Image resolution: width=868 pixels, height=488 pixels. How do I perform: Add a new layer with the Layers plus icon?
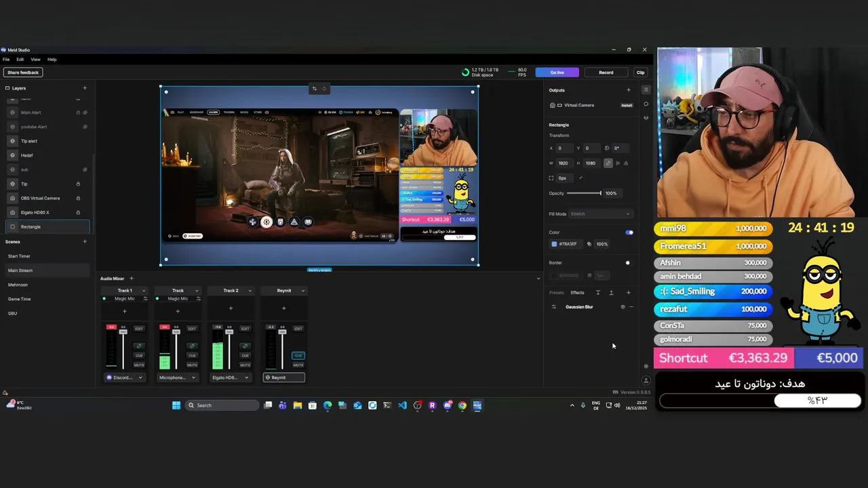click(x=85, y=88)
